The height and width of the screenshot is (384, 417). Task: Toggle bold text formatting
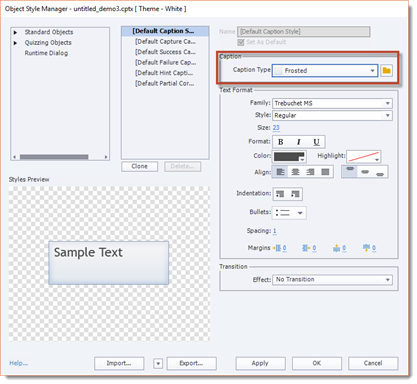click(x=281, y=142)
